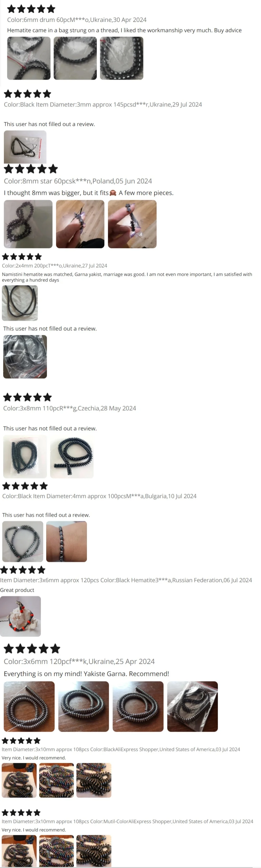This screenshot has width=261, height=868.
Task: Open first photo in 8mm star review
Action: 28,224
